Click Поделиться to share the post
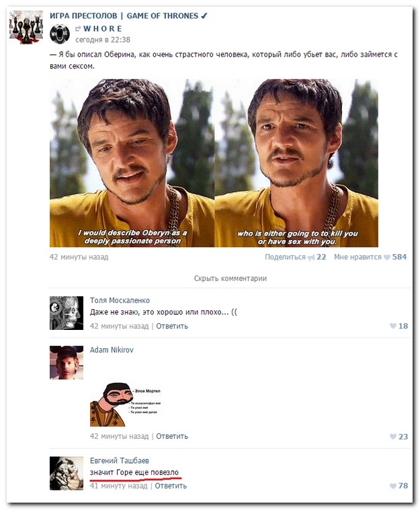420x510 pixels. tap(285, 257)
